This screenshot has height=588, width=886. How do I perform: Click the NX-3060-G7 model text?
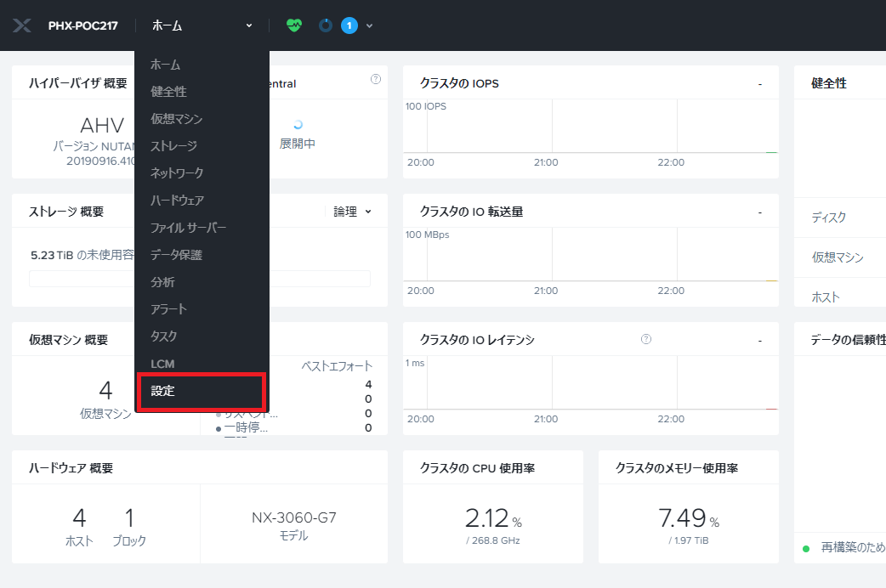click(x=294, y=517)
